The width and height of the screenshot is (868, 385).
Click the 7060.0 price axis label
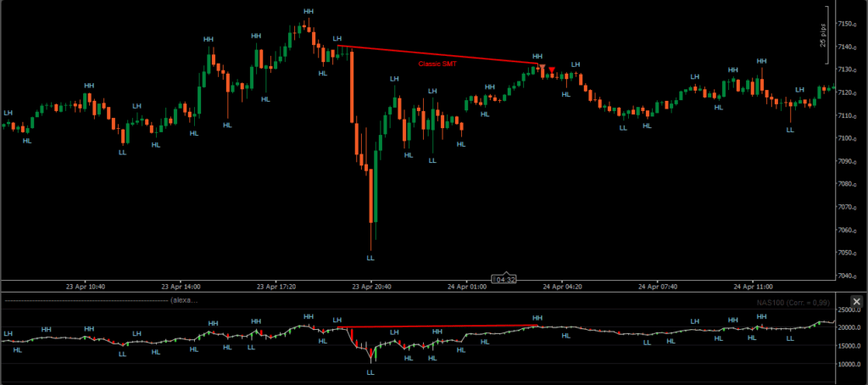click(x=848, y=230)
